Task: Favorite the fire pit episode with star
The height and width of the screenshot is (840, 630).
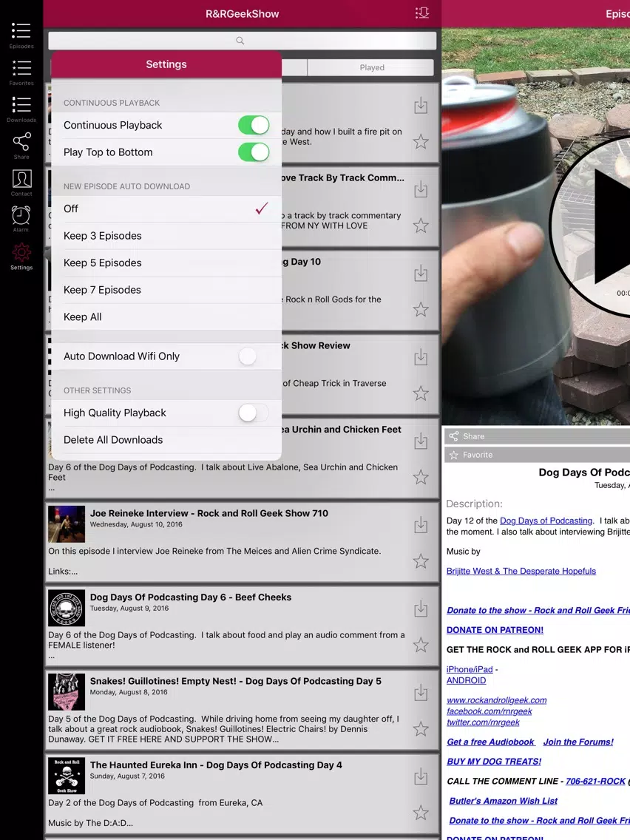Action: coord(421,142)
